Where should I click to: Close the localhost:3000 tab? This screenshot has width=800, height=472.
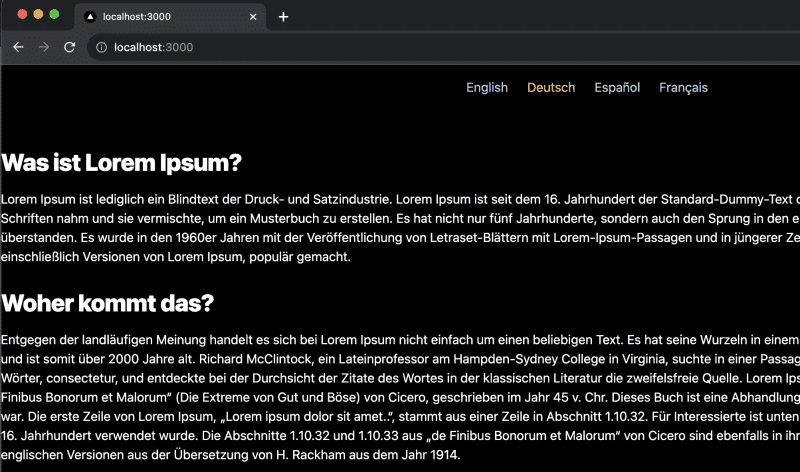tap(252, 17)
